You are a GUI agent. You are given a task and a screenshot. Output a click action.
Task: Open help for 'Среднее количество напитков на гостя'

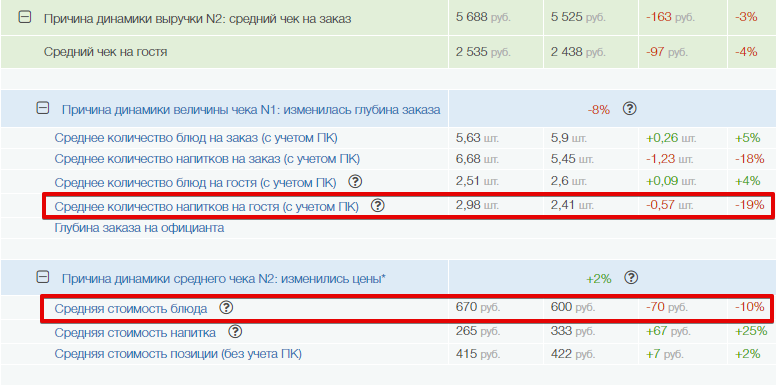click(378, 205)
